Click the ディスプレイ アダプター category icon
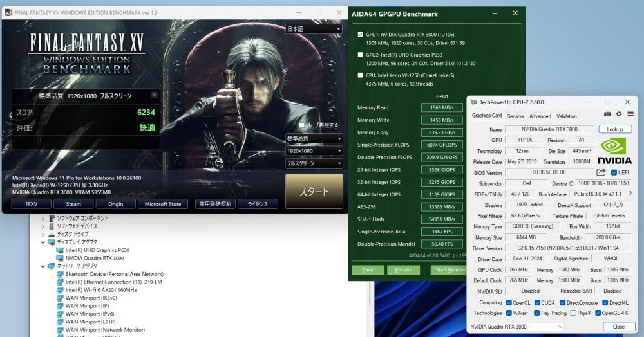 click(x=52, y=242)
